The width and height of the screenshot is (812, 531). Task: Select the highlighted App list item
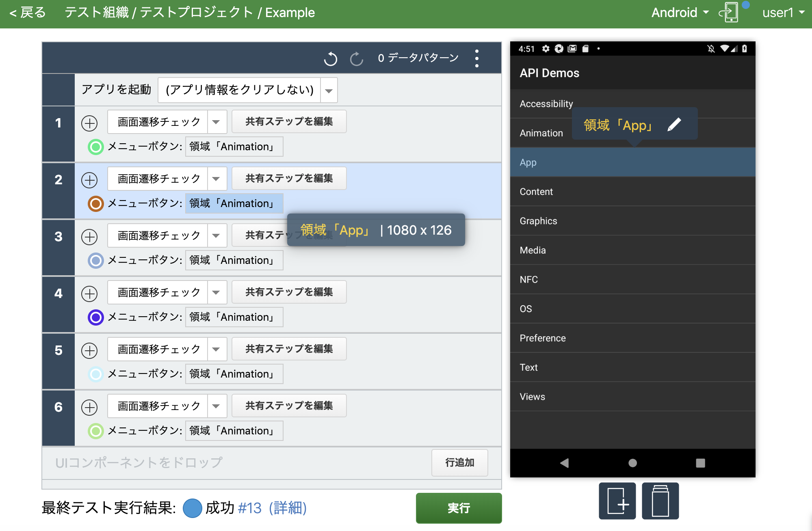click(x=632, y=162)
